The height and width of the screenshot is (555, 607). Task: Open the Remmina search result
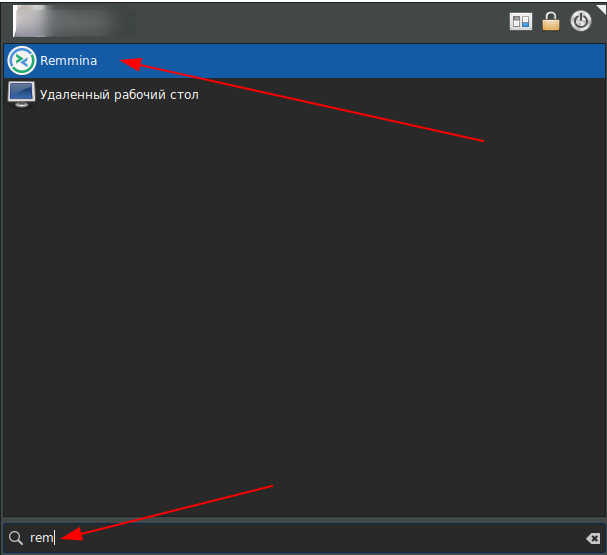(x=304, y=61)
